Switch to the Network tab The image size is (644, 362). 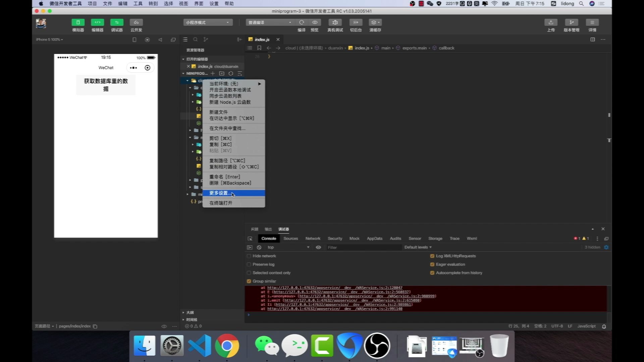pyautogui.click(x=313, y=239)
